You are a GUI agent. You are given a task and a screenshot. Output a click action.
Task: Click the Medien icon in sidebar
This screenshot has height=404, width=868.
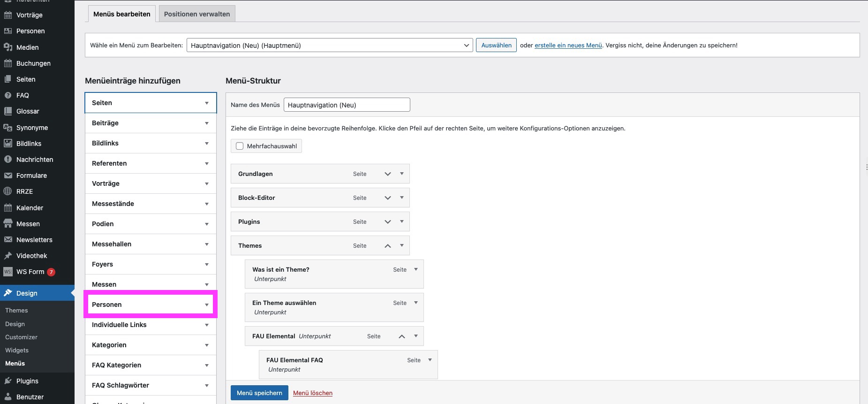[8, 47]
